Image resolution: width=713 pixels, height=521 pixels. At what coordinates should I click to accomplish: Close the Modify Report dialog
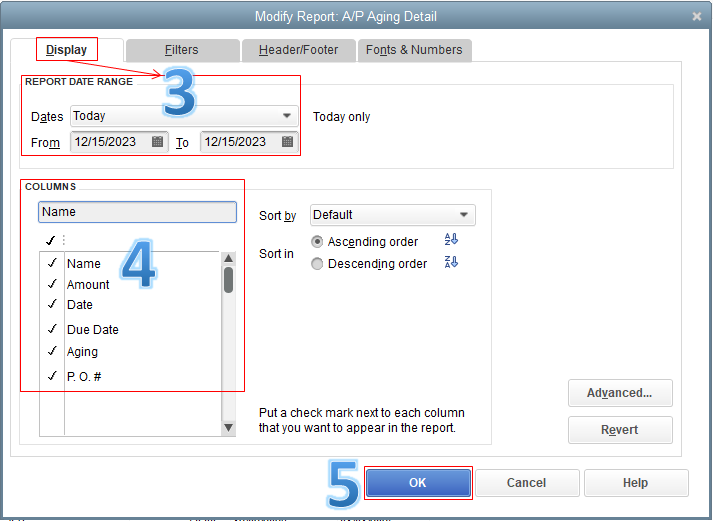point(696,17)
